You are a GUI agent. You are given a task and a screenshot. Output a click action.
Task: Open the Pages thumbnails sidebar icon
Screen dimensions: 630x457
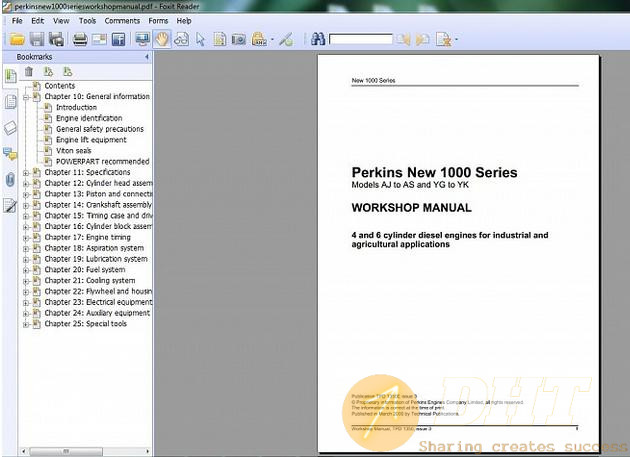click(10, 102)
